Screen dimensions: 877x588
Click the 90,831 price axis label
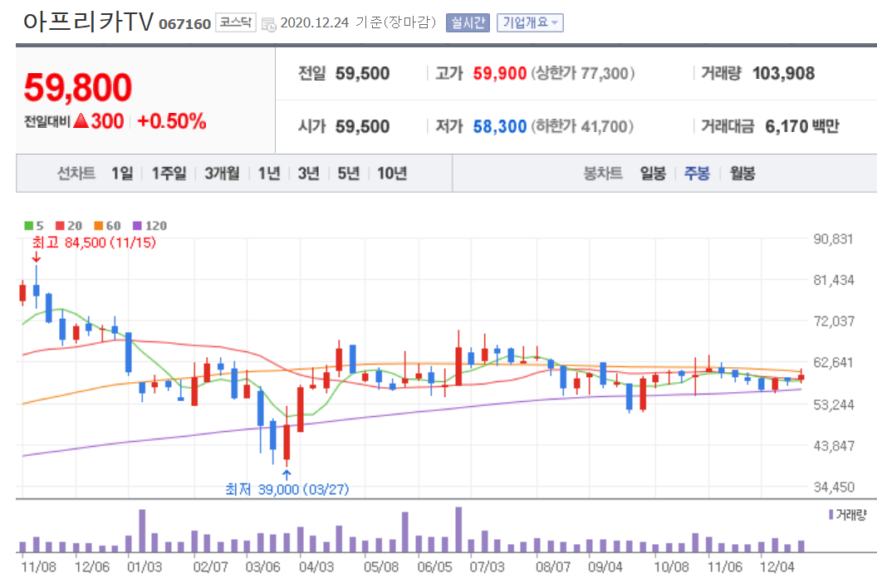[x=833, y=239]
